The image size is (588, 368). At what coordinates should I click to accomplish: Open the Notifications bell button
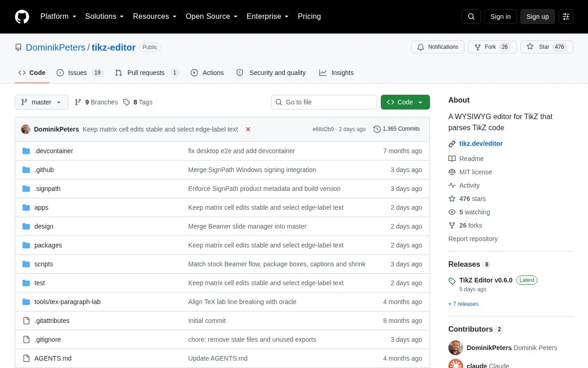click(x=438, y=47)
